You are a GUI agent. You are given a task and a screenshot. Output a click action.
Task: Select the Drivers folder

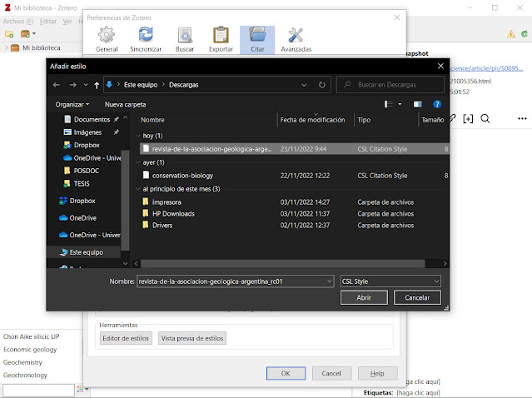[294, 226]
